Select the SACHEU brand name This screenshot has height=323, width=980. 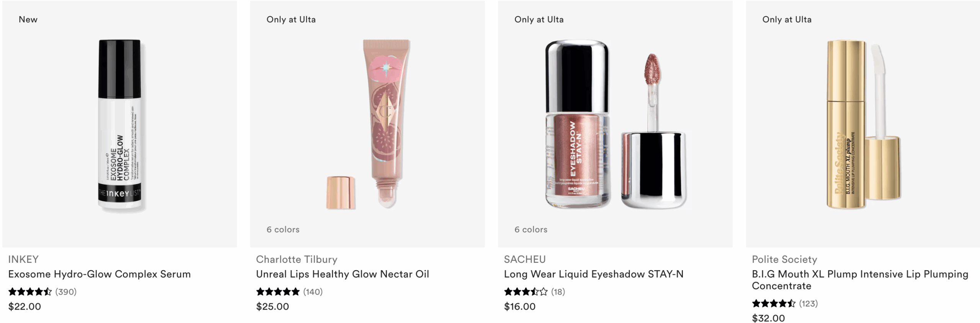[525, 259]
